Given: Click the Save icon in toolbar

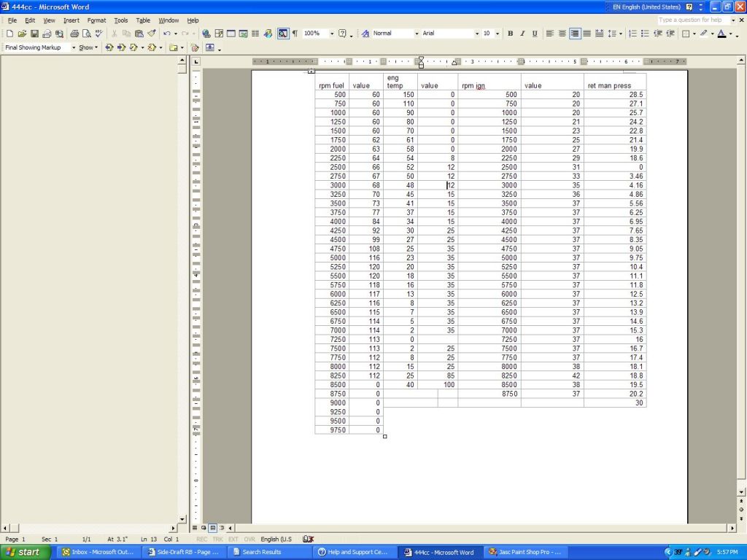Looking at the screenshot, I should pyautogui.click(x=34, y=34).
